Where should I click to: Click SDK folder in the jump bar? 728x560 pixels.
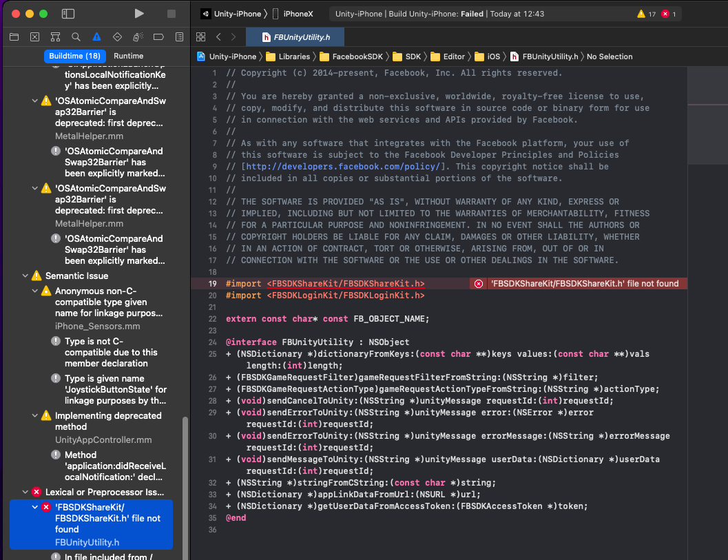407,56
